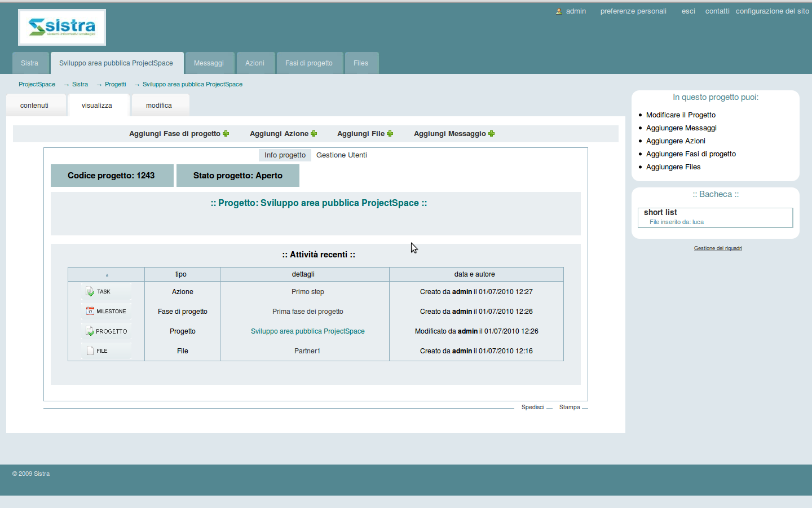The width and height of the screenshot is (812, 508).
Task: Click the Modificato da admin entry
Action: point(476,331)
